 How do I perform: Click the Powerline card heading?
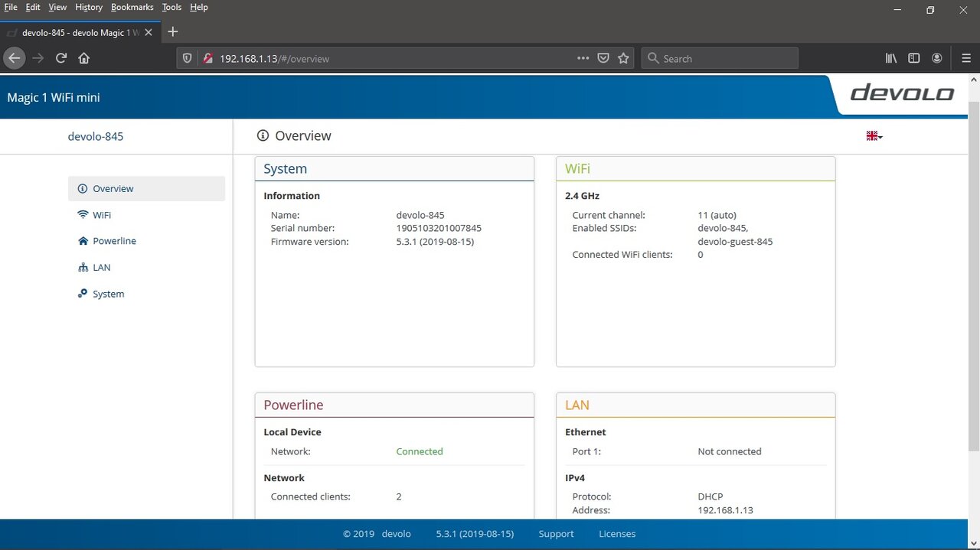[x=293, y=405]
